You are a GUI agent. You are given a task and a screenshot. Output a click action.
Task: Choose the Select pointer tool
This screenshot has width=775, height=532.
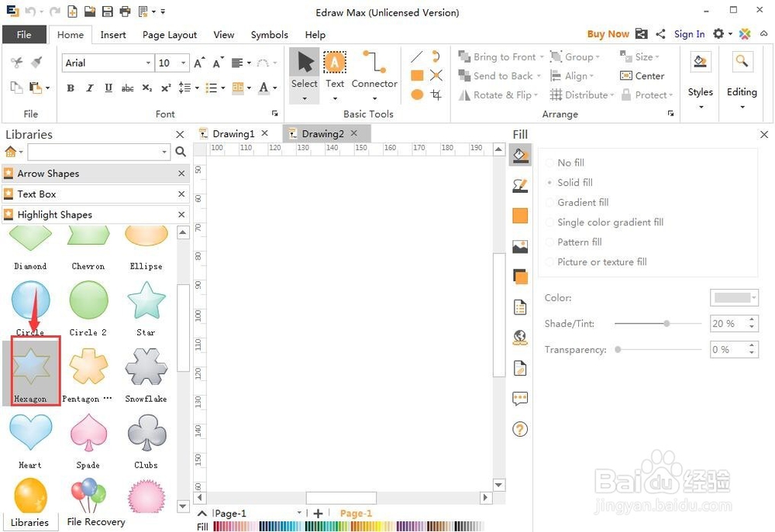tap(304, 71)
